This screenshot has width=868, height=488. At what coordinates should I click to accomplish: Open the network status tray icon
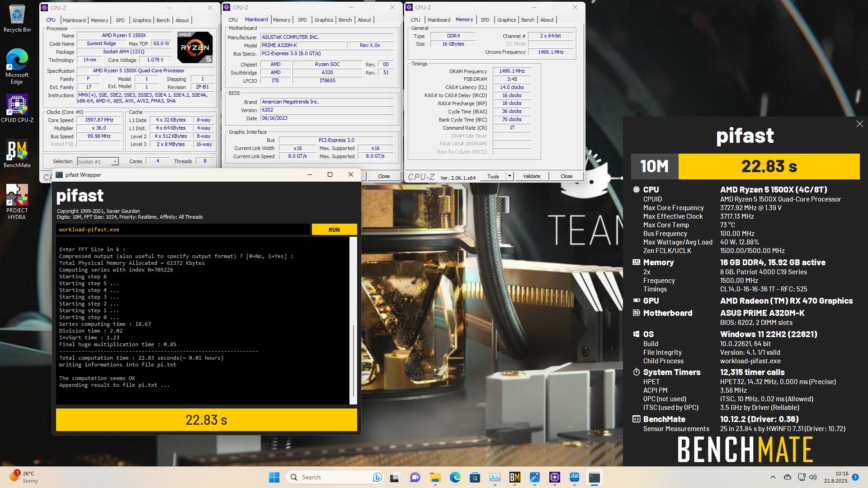click(802, 477)
